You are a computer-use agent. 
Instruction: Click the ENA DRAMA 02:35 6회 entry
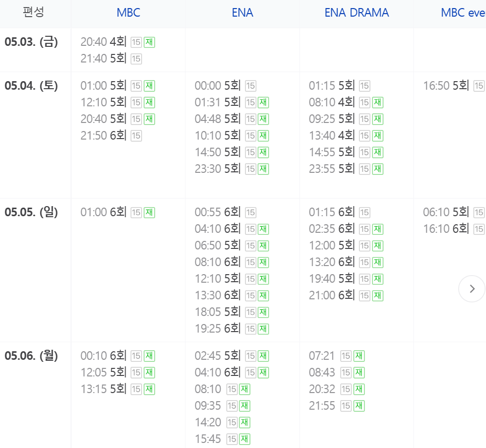tap(346, 229)
